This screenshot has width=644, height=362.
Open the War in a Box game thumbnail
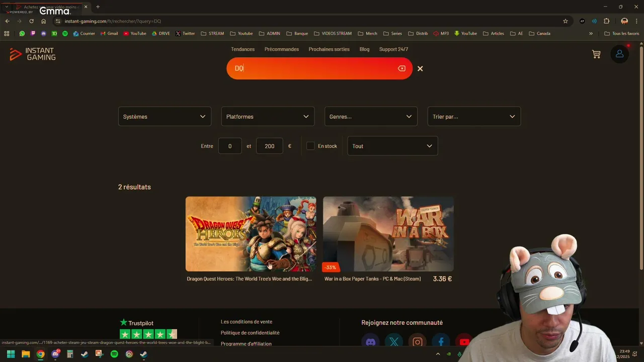(x=388, y=234)
